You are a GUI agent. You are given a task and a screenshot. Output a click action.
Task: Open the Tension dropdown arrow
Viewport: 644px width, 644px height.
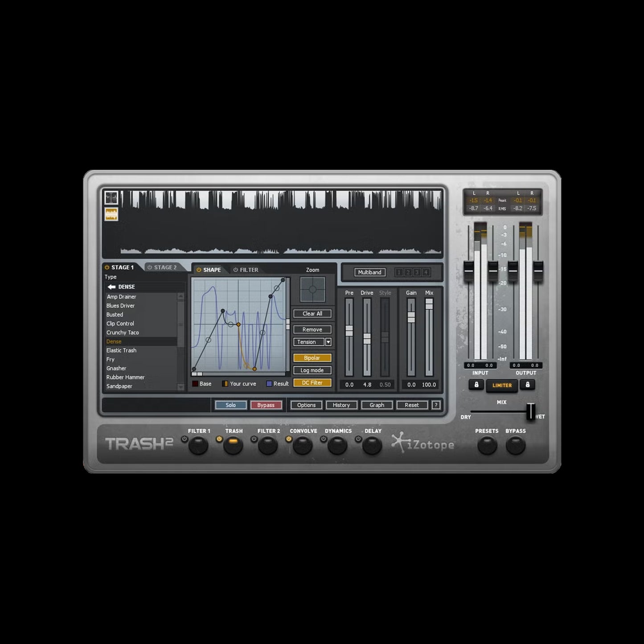pyautogui.click(x=328, y=342)
